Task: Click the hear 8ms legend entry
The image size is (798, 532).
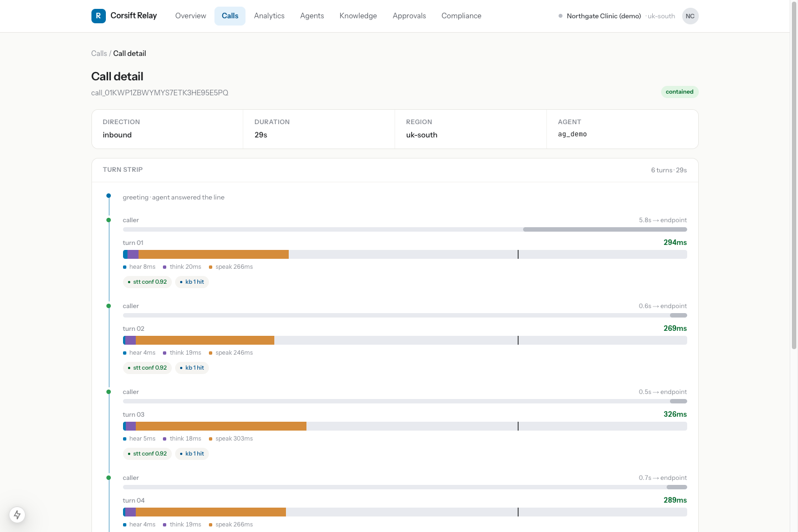Action: pyautogui.click(x=139, y=267)
